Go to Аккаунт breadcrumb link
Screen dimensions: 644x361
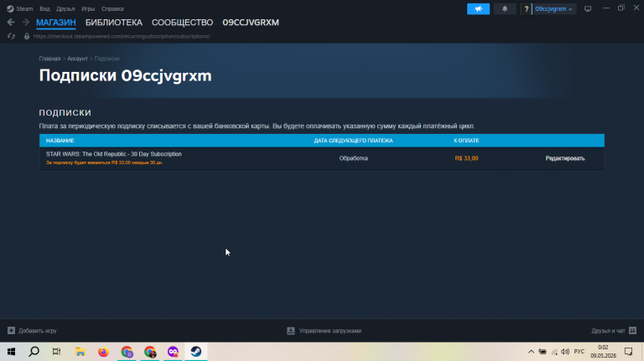point(77,59)
